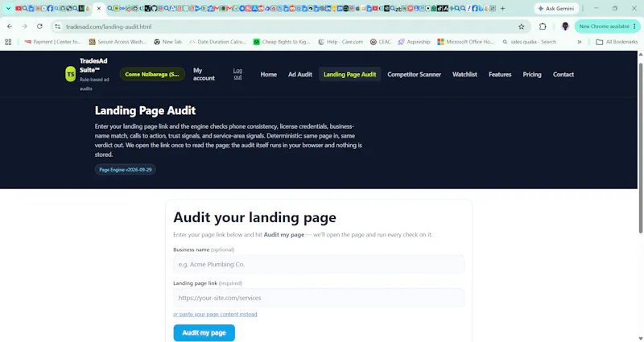
Task: Click the Log out link
Action: 237,74
